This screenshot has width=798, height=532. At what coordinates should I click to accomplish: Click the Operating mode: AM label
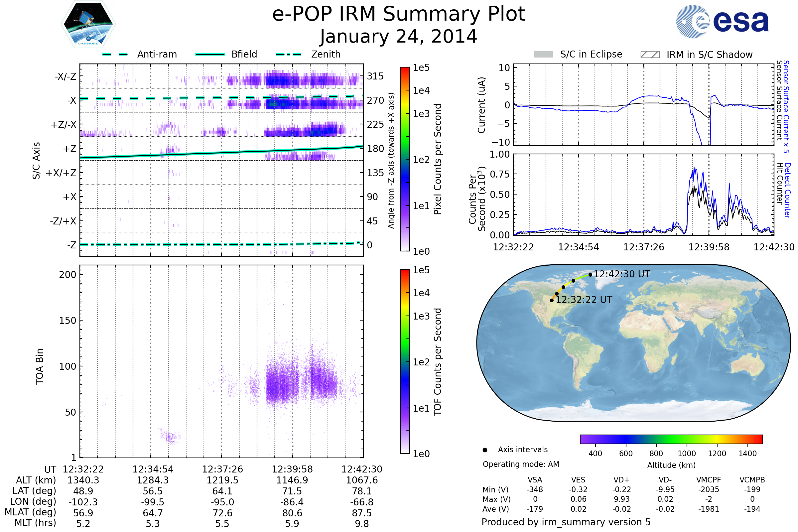[520, 464]
